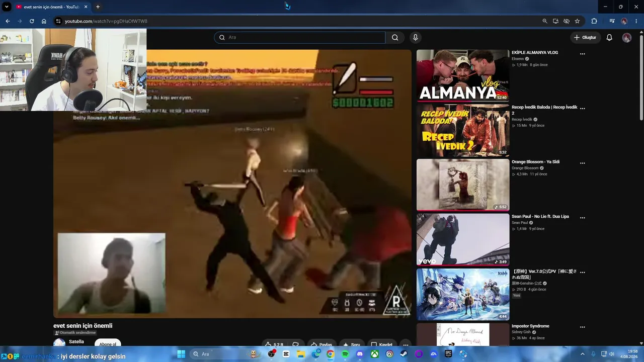The height and width of the screenshot is (362, 644).
Task: Open the new tab with plus icon
Action: [98, 7]
